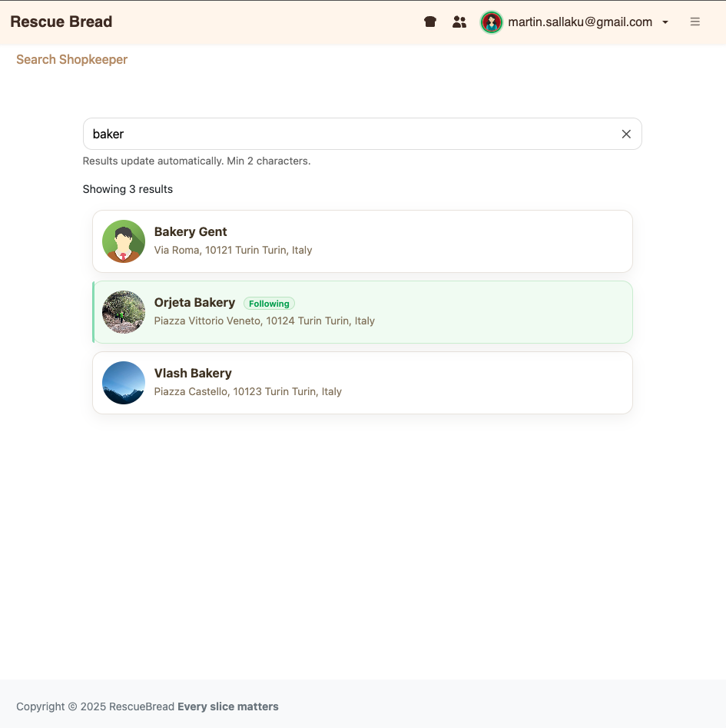Image resolution: width=726 pixels, height=728 pixels.
Task: Open the martin.sallaku@gmail.com account menu
Action: [580, 22]
